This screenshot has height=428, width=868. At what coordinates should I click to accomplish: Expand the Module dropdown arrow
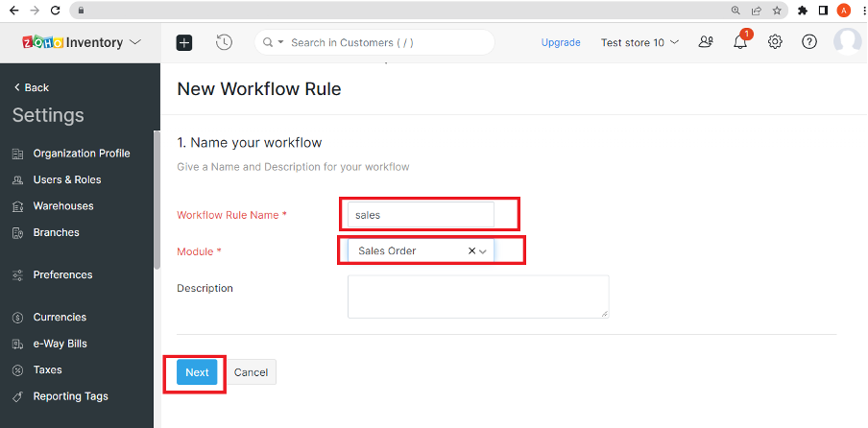(483, 251)
